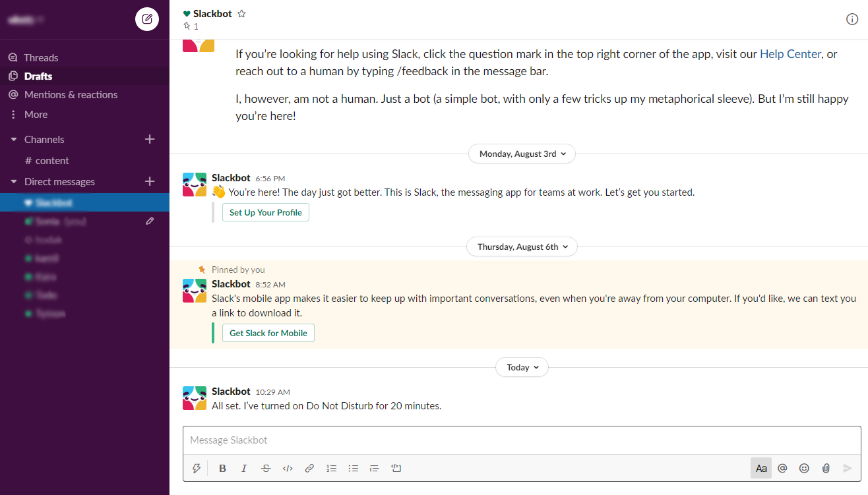Insert a code block in the message
The image size is (868, 495).
396,469
